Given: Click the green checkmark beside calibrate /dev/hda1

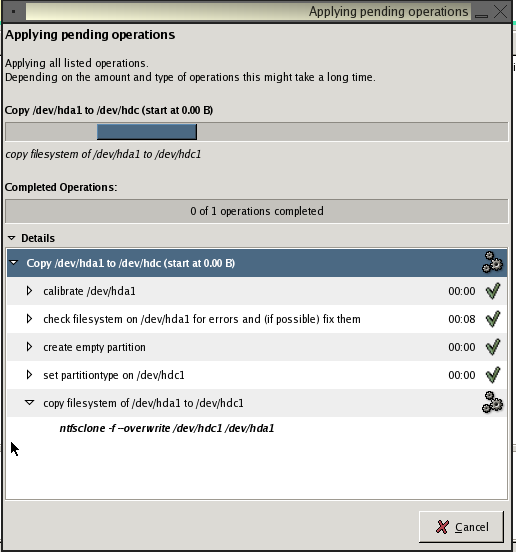Looking at the screenshot, I should click(x=493, y=291).
